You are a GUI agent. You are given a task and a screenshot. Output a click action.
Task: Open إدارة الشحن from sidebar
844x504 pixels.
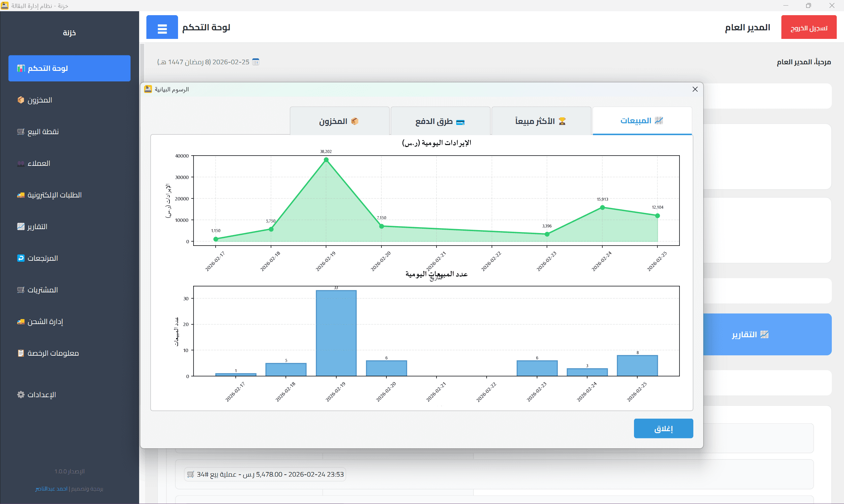pos(45,321)
